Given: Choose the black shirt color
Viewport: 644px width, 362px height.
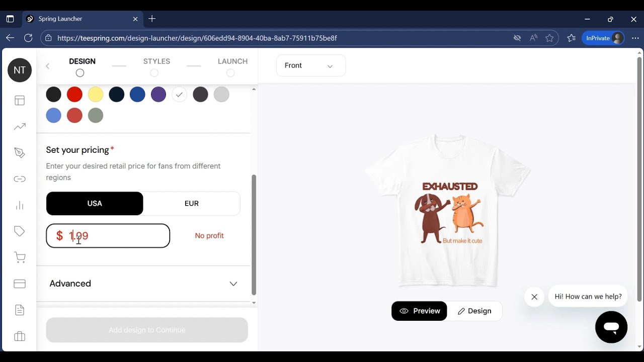Looking at the screenshot, I should pyautogui.click(x=53, y=95).
